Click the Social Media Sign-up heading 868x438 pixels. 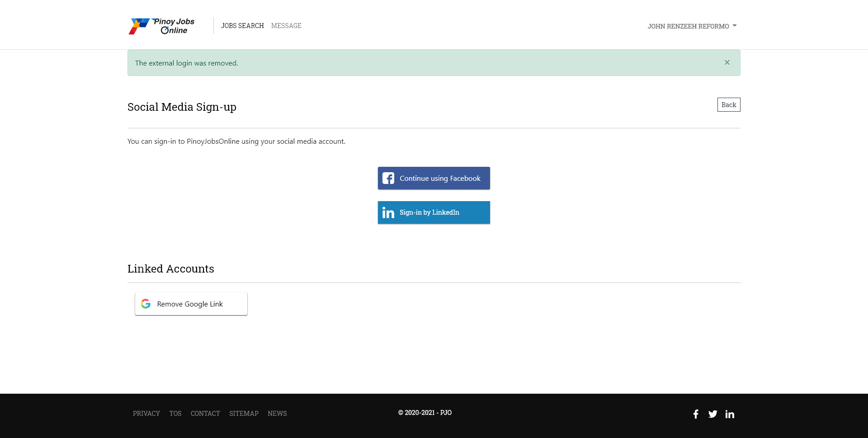(x=182, y=107)
